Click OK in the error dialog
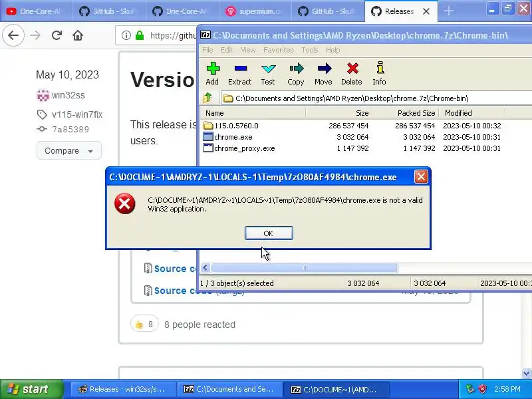This screenshot has width=532, height=399. click(269, 233)
